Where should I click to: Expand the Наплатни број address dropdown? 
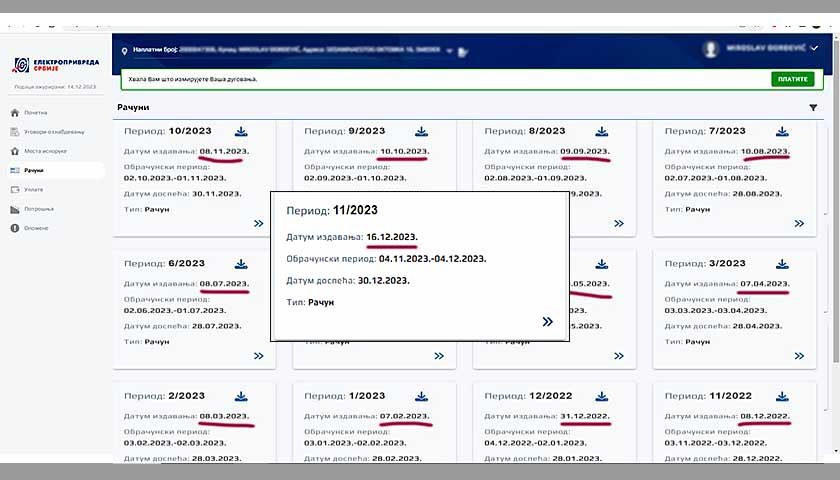(449, 51)
